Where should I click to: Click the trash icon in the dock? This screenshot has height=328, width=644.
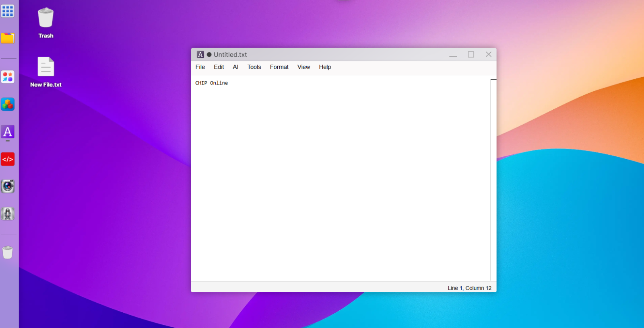(x=8, y=252)
